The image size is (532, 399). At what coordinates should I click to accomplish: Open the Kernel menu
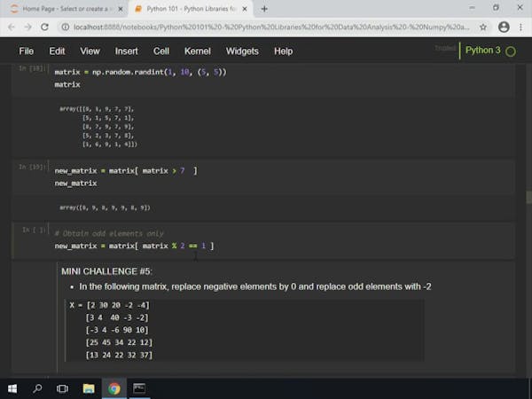pyautogui.click(x=198, y=51)
